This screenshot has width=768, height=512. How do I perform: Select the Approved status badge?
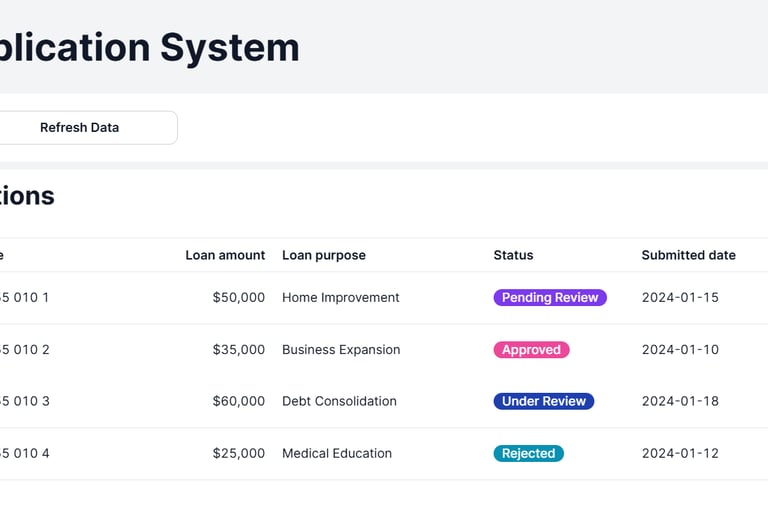pos(531,350)
